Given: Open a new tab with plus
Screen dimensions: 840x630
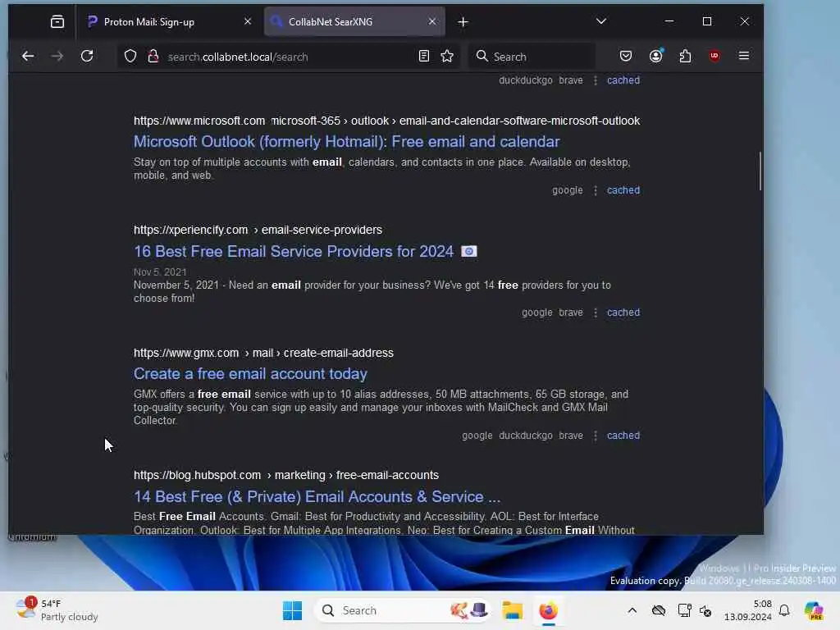Looking at the screenshot, I should pos(463,22).
